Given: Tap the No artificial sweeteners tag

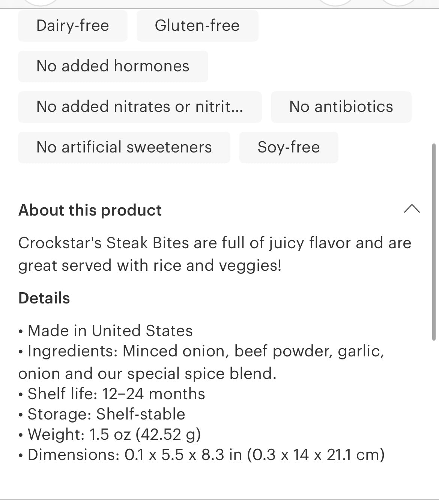Looking at the screenshot, I should coord(124,148).
